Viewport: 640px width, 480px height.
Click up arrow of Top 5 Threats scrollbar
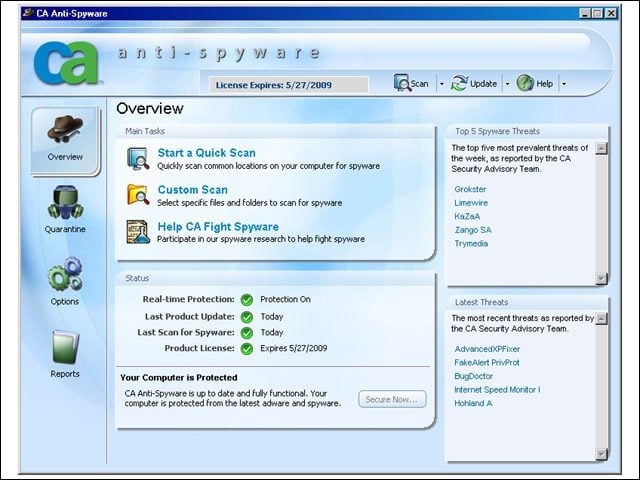pos(601,148)
